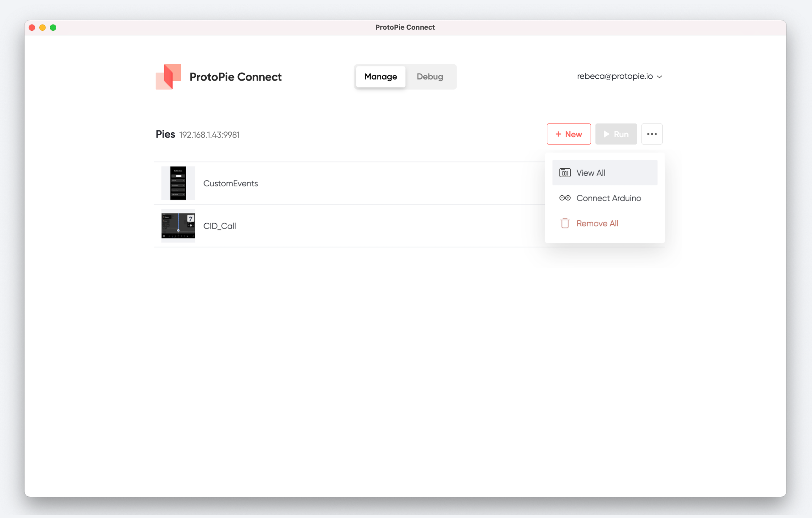812x518 pixels.
Task: Open the three-dots more options button
Action: coord(651,134)
